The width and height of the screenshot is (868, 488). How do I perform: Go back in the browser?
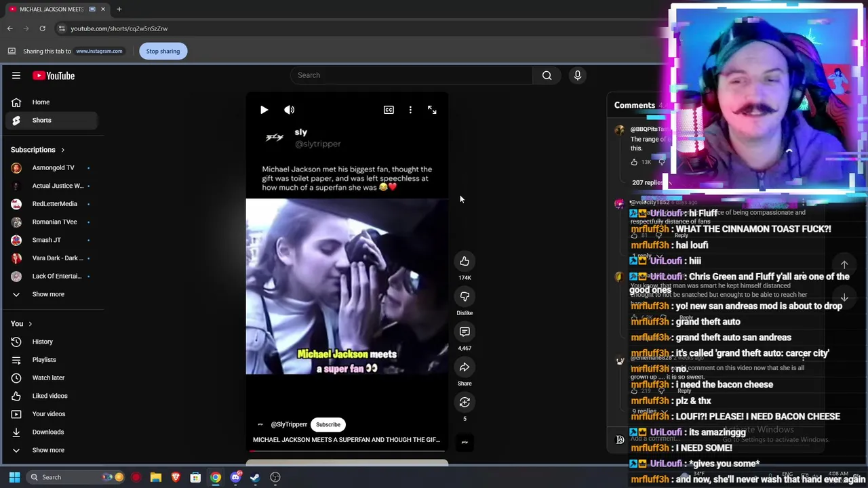pyautogui.click(x=9, y=28)
